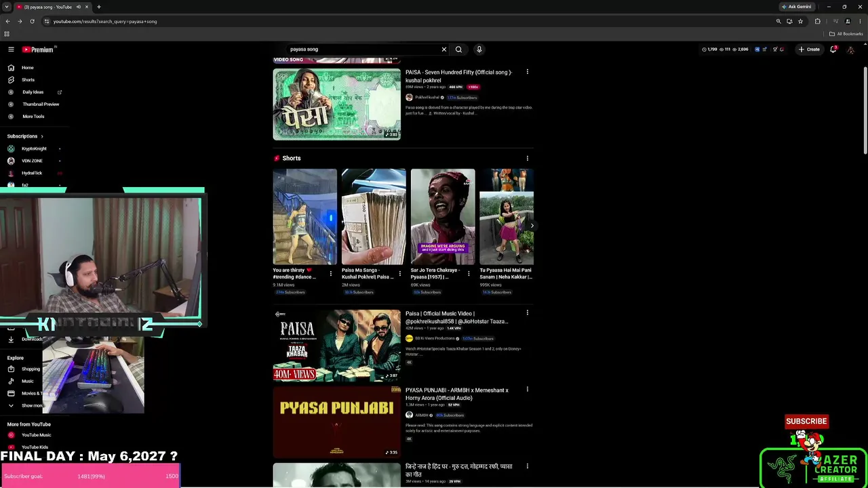Screen dimensions: 868x488
Task: Play the 'Sar Jo Tera Chakraye' short
Action: [x=443, y=217]
